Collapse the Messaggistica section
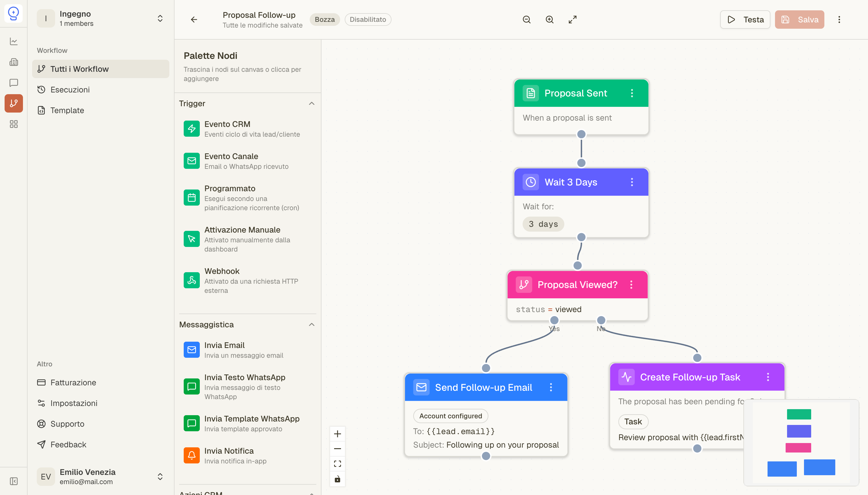Viewport: 868px width, 495px height. pos(311,324)
